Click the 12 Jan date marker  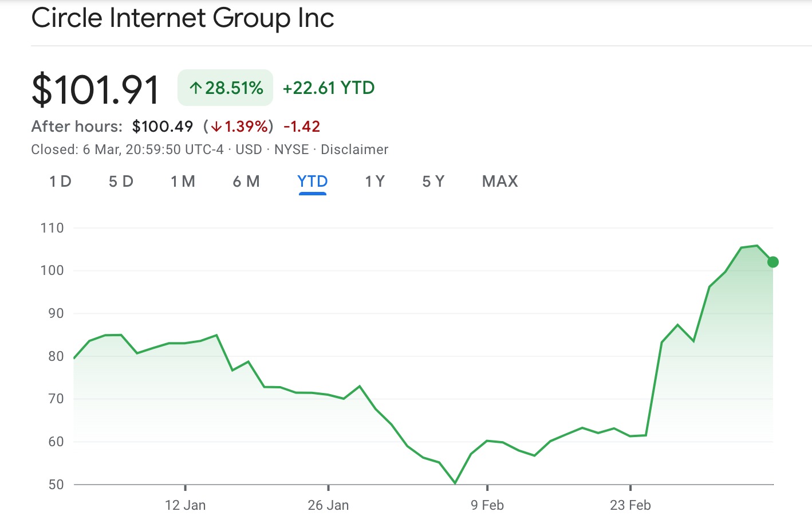[185, 505]
